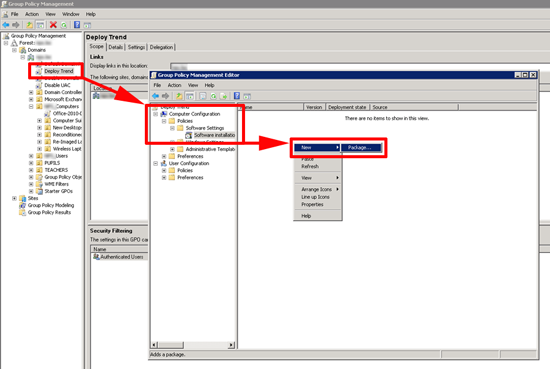The width and height of the screenshot is (550, 369).
Task: Select Authenticated Users entry
Action: pos(122,257)
